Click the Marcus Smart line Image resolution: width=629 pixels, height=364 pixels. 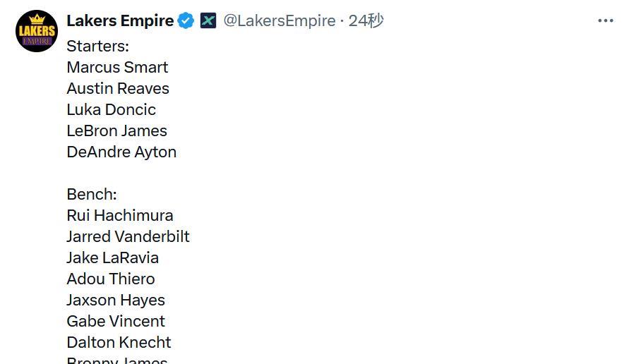(117, 67)
